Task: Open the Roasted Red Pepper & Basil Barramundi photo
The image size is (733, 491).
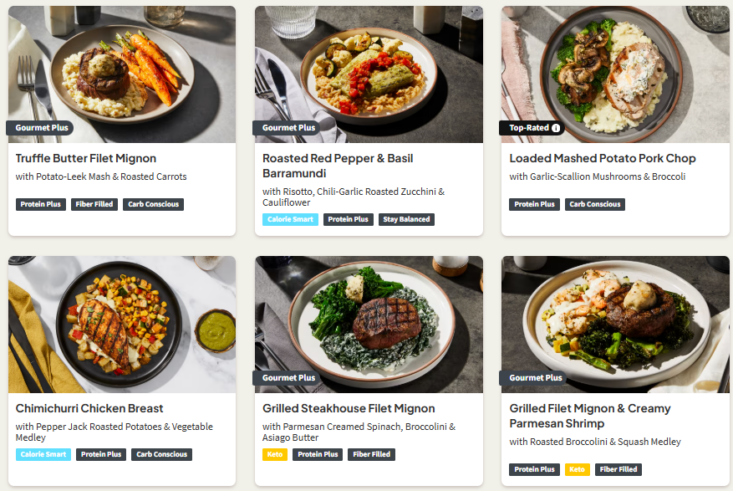Action: tap(369, 74)
